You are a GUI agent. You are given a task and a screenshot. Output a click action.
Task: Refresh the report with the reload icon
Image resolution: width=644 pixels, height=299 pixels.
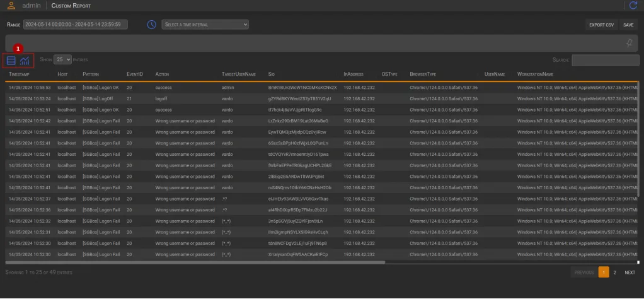coord(633,5)
